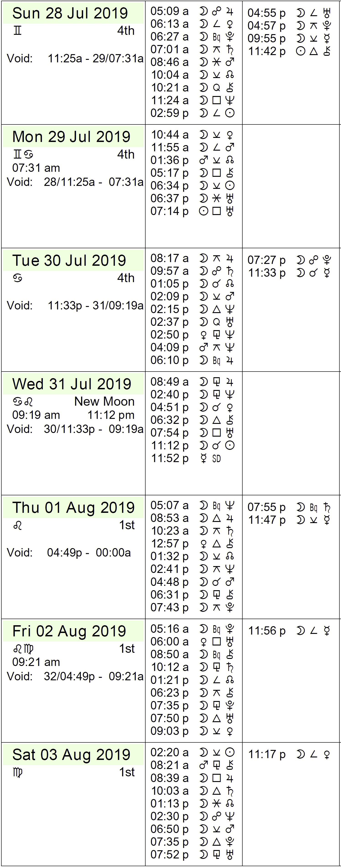Click the Sun glyph in the 11:42 p row
This screenshot has height=868, width=341.
click(x=300, y=51)
